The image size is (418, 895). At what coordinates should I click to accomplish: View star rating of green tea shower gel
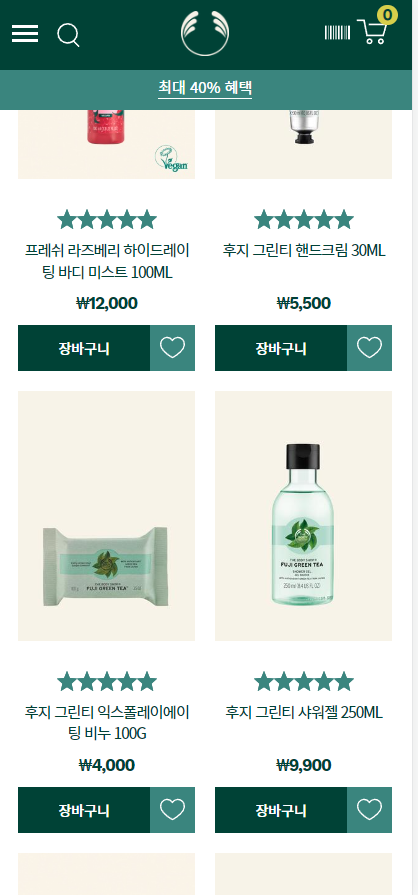point(304,681)
